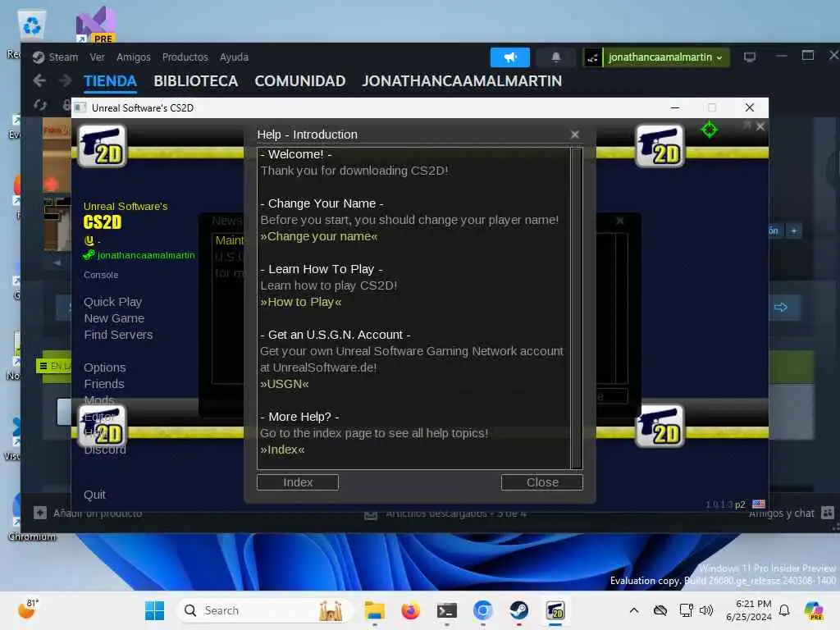The width and height of the screenshot is (840, 630).
Task: Click »How to Play« link
Action: (x=301, y=302)
